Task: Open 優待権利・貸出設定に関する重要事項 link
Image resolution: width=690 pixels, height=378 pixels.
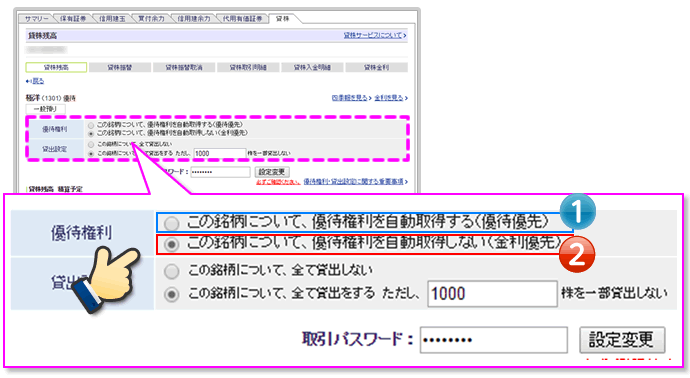Action: 355,181
